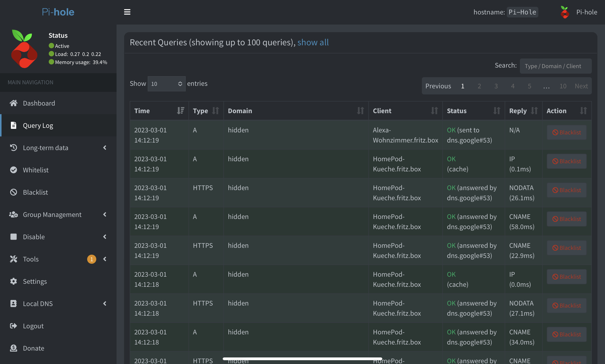Toggle the hamburger sidebar menu icon
The height and width of the screenshot is (364, 605).
[x=127, y=12]
